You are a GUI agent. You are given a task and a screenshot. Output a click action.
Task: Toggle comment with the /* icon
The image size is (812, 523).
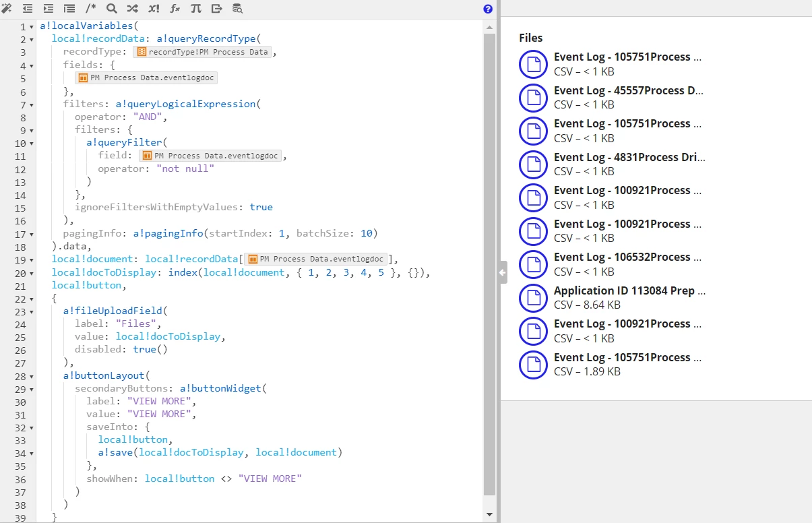click(91, 9)
